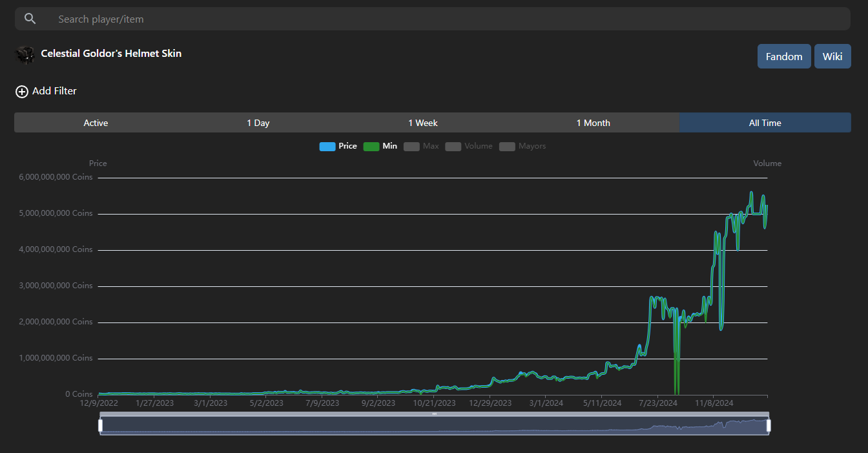Focus the Search player/item field
Image resolution: width=868 pixels, height=453 pixels.
(x=433, y=19)
